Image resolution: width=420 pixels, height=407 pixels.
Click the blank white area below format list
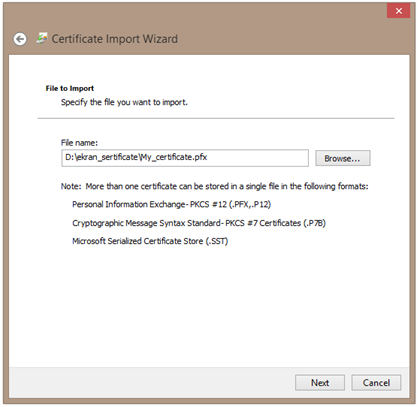[x=209, y=307]
